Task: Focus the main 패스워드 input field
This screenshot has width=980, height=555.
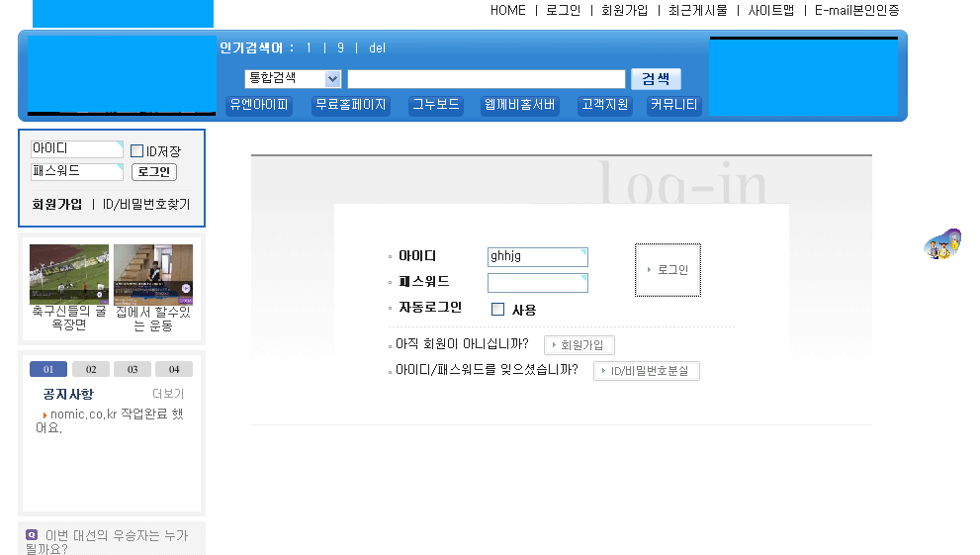Action: [537, 283]
